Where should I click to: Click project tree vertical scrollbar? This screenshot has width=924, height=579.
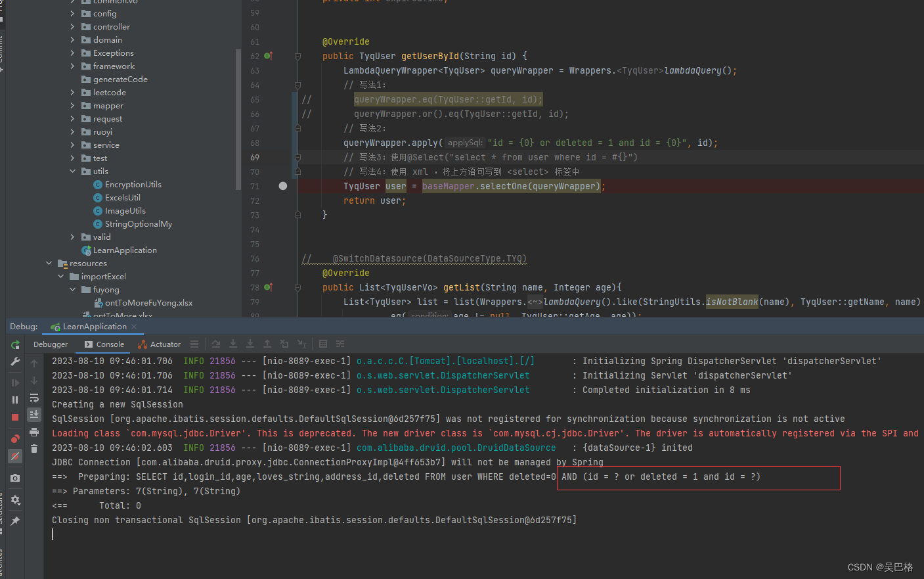(x=238, y=118)
